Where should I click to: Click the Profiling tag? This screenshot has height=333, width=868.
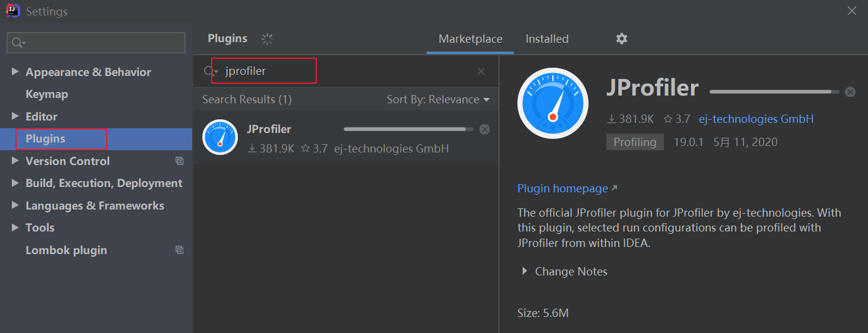coord(635,142)
